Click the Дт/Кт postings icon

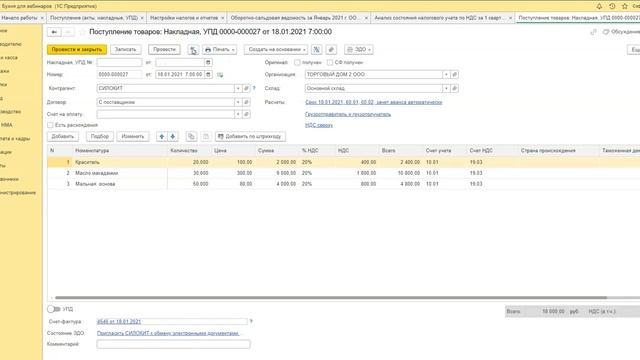tap(193, 50)
